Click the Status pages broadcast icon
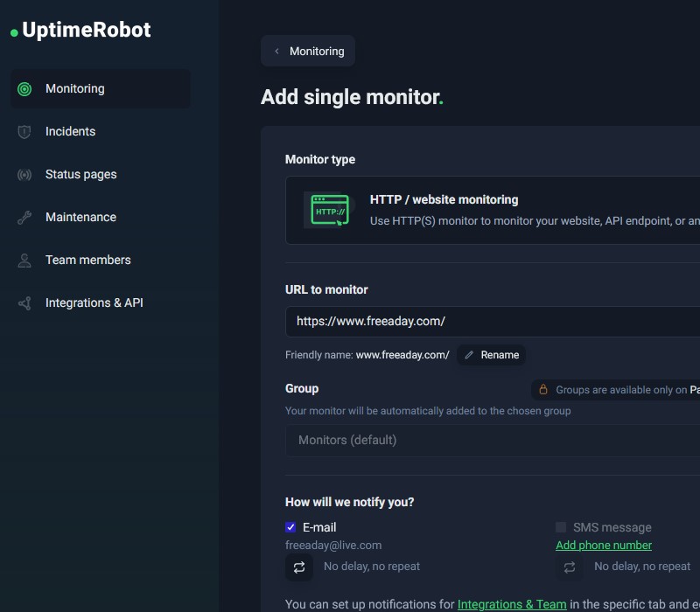 pyautogui.click(x=24, y=174)
